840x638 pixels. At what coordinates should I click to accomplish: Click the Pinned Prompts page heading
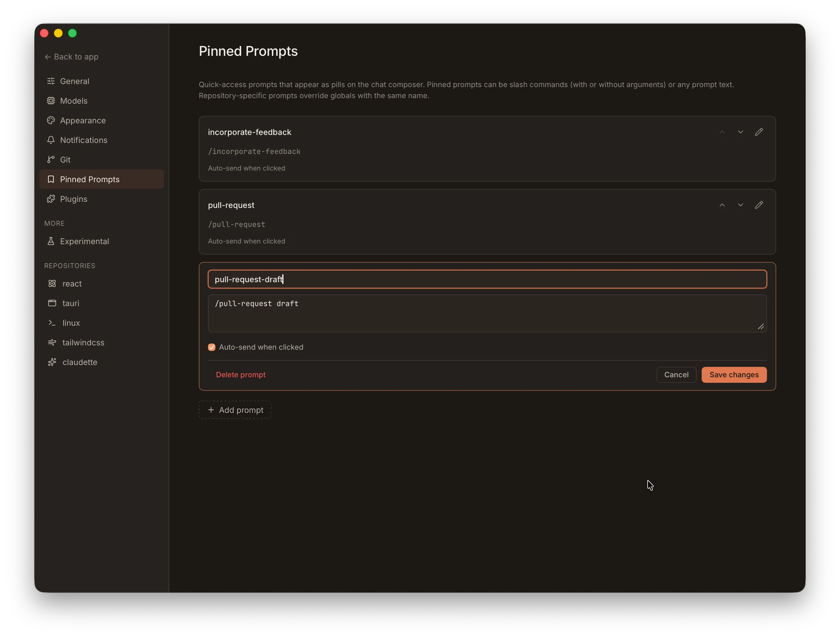(x=249, y=51)
